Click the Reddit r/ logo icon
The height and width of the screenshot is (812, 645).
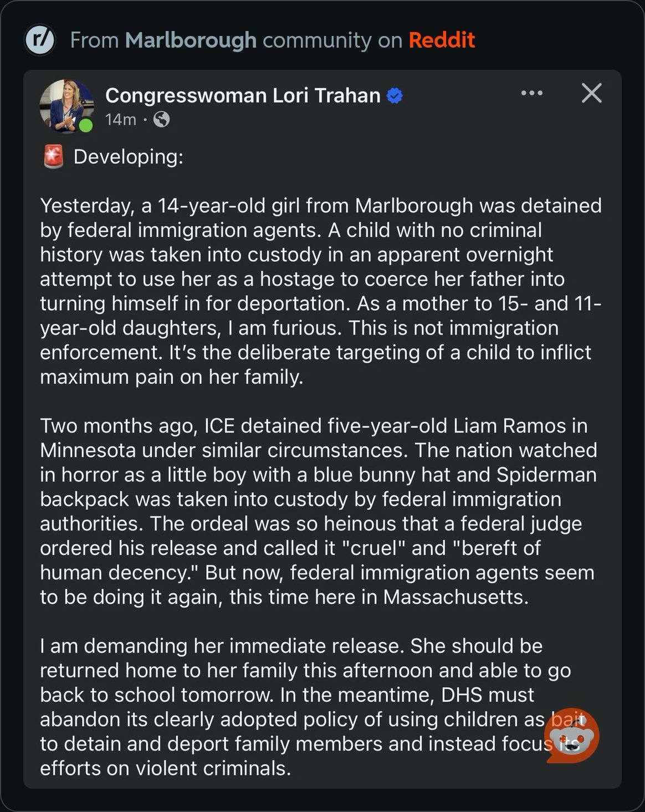tap(40, 40)
